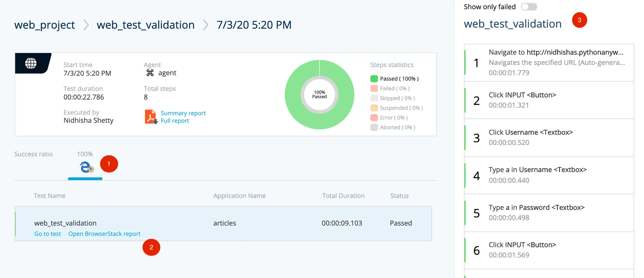This screenshot has height=278, width=644.
Task: Click the PDF report download icon
Action: click(x=151, y=117)
